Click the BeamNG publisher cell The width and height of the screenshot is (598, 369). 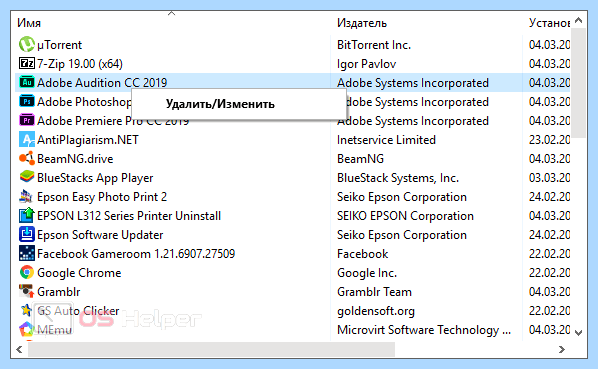[x=360, y=159]
